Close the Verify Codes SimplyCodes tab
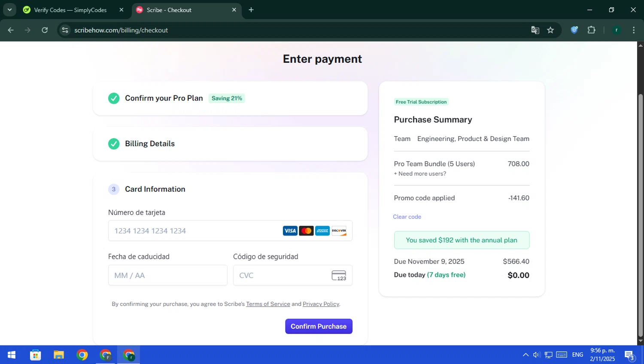 pyautogui.click(x=122, y=10)
